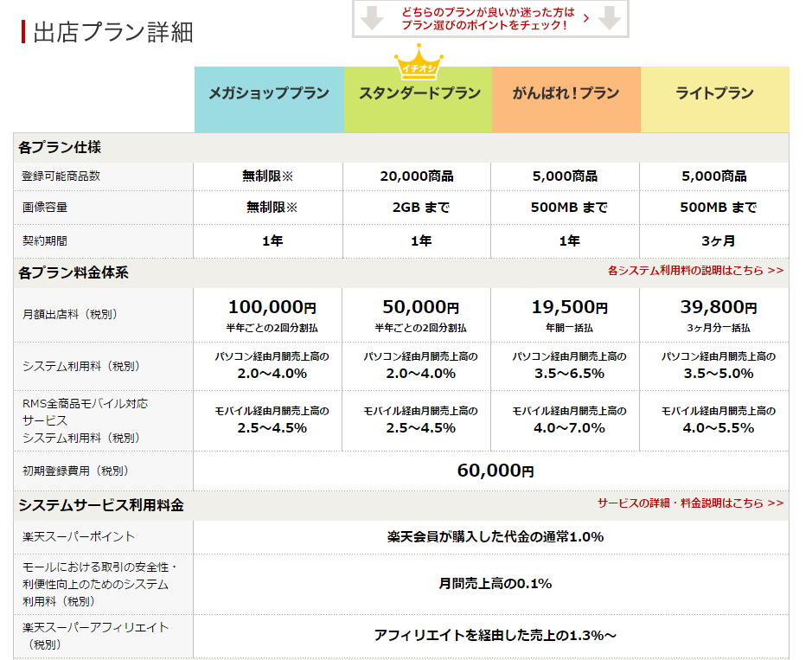Viewport: 812px width, 660px height.
Task: Click the red chevron in the plan-selection banner
Action: [x=586, y=18]
